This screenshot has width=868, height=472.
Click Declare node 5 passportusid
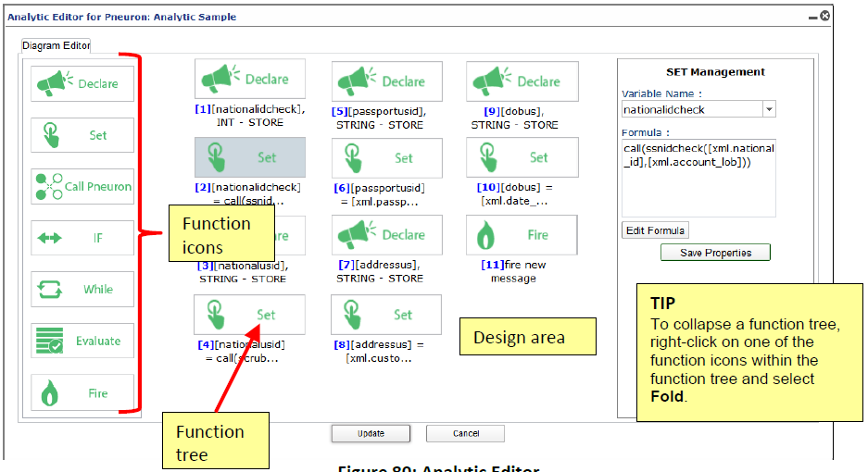tap(387, 81)
